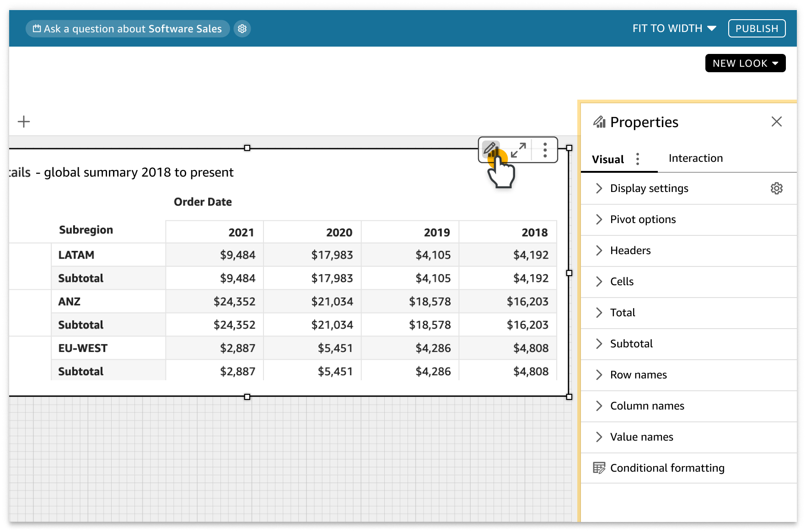Click the Order Date field label
This screenshot has height=532, width=806.
click(x=203, y=202)
